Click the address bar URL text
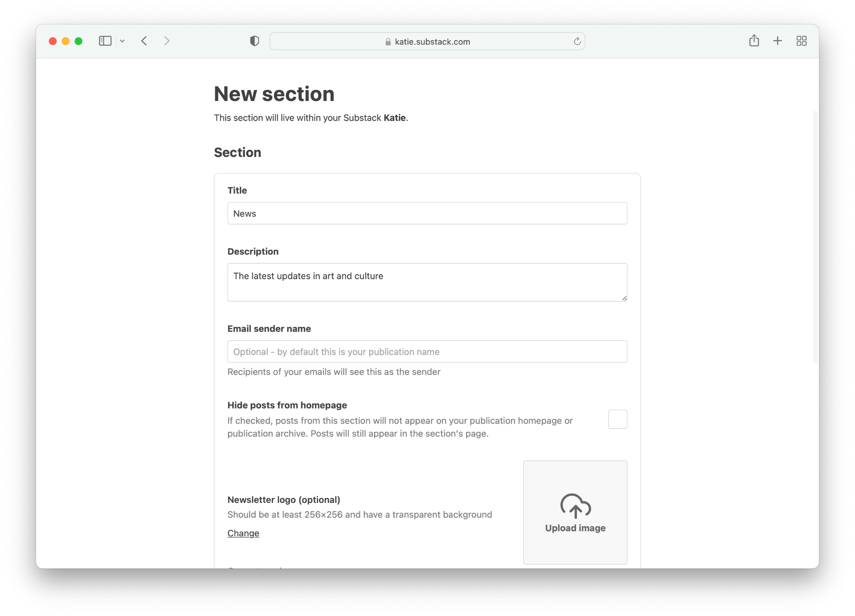The image size is (855, 616). 433,41
